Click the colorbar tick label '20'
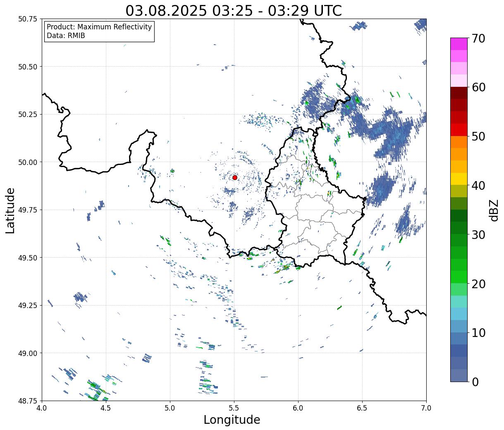The image size is (504, 430). (479, 284)
